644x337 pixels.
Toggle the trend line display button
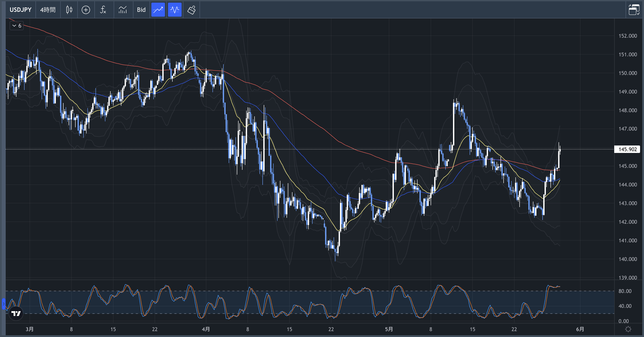(158, 10)
